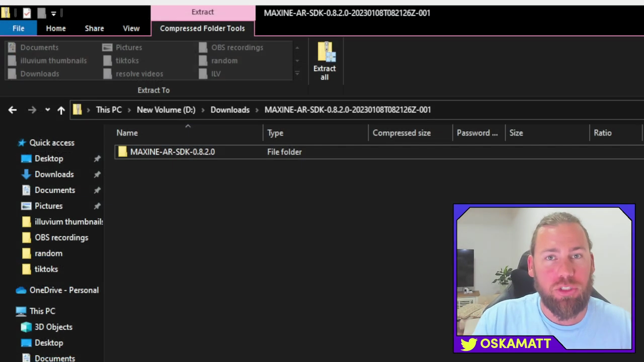Expand the chevron after Downloads in address bar
Image resolution: width=644 pixels, height=362 pixels.
[257, 110]
